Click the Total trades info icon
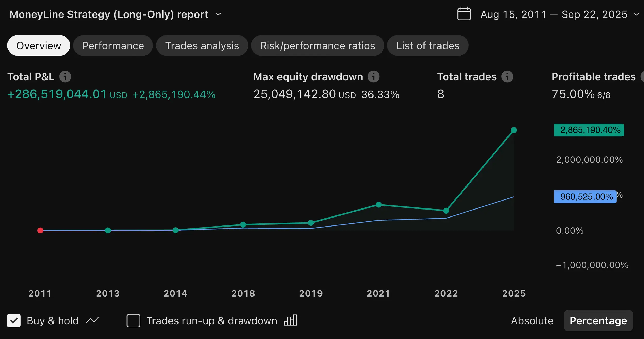 pyautogui.click(x=507, y=77)
